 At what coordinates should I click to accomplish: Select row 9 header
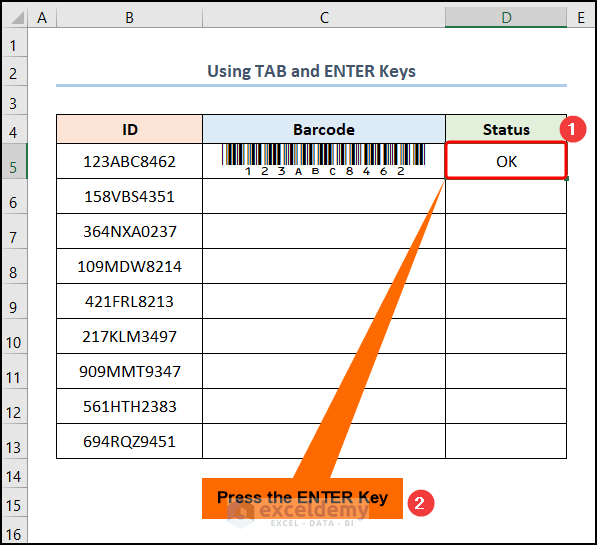[x=14, y=301]
